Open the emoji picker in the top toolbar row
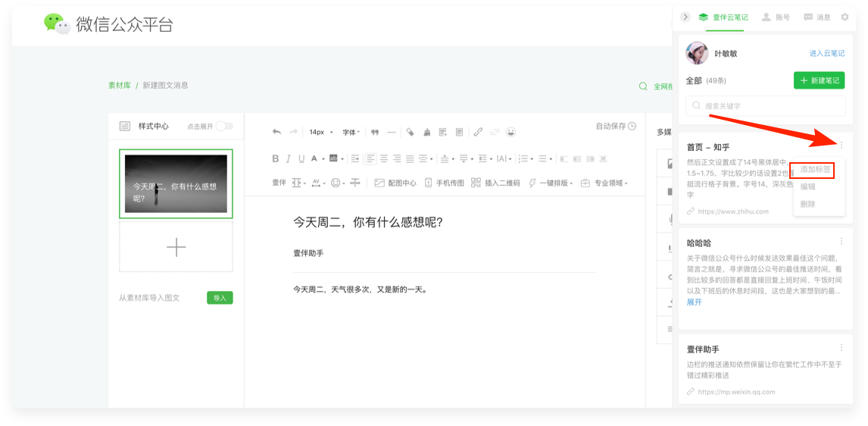Viewport: 868px width, 426px height. tap(511, 132)
